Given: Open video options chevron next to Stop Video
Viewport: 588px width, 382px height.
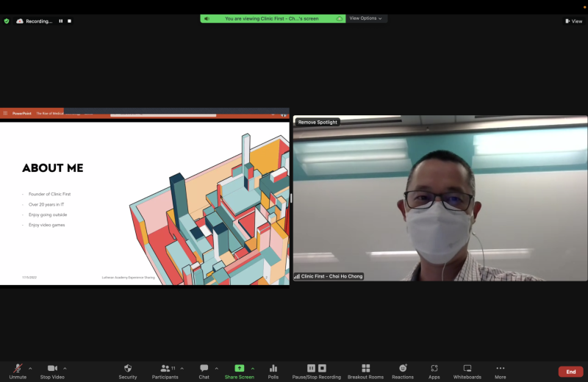Looking at the screenshot, I should (65, 369).
